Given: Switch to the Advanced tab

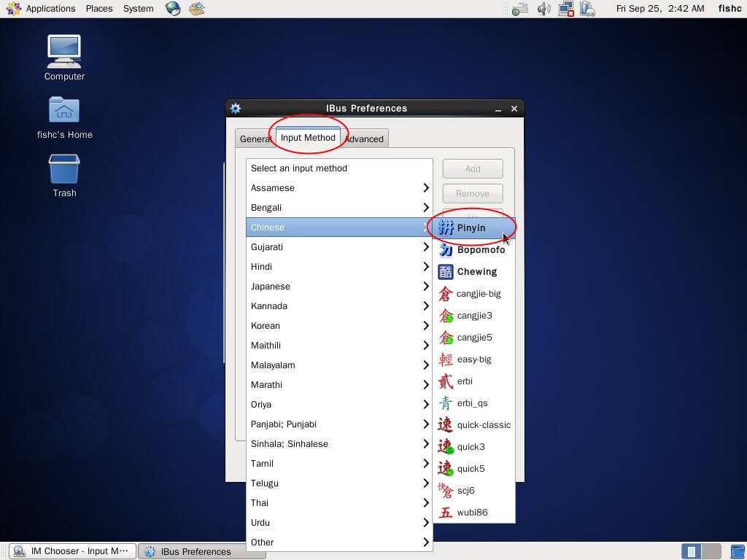Looking at the screenshot, I should pyautogui.click(x=364, y=139).
